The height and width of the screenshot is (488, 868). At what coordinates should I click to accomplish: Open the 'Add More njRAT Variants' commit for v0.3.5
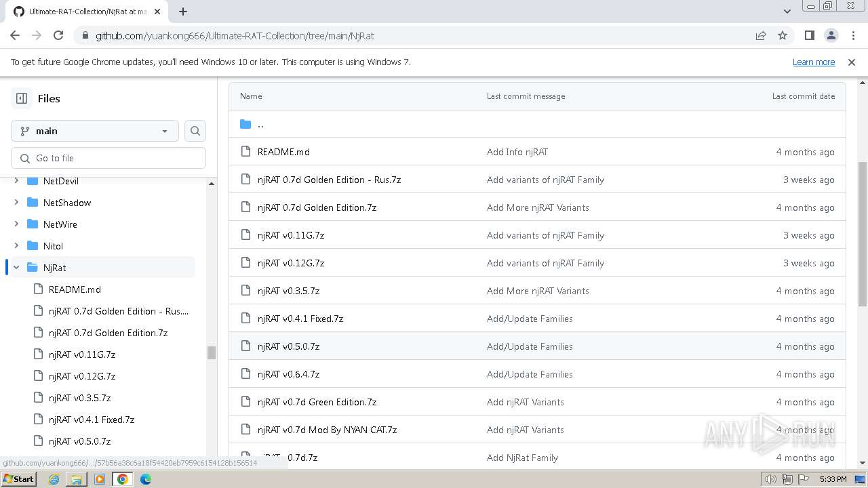(x=538, y=291)
